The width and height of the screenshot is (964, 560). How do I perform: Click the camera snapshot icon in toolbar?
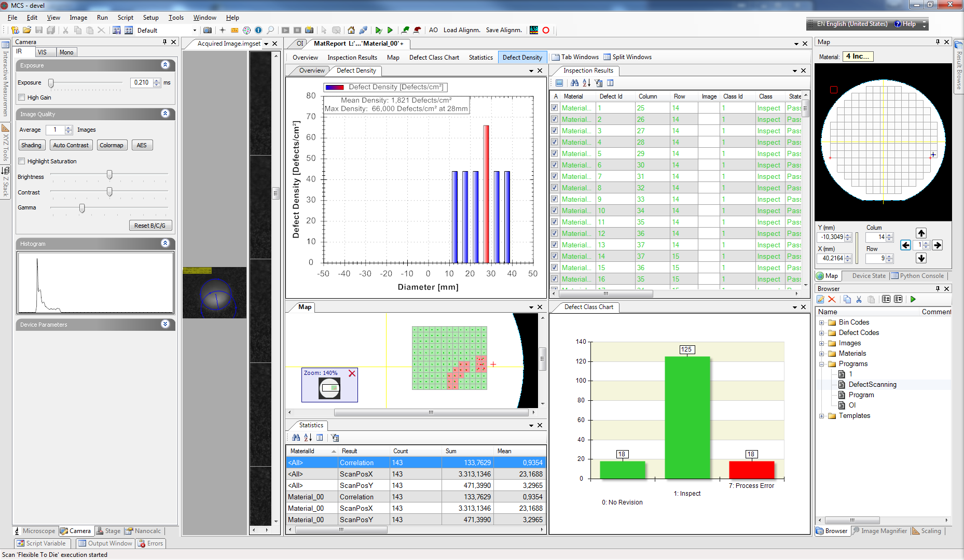(208, 30)
